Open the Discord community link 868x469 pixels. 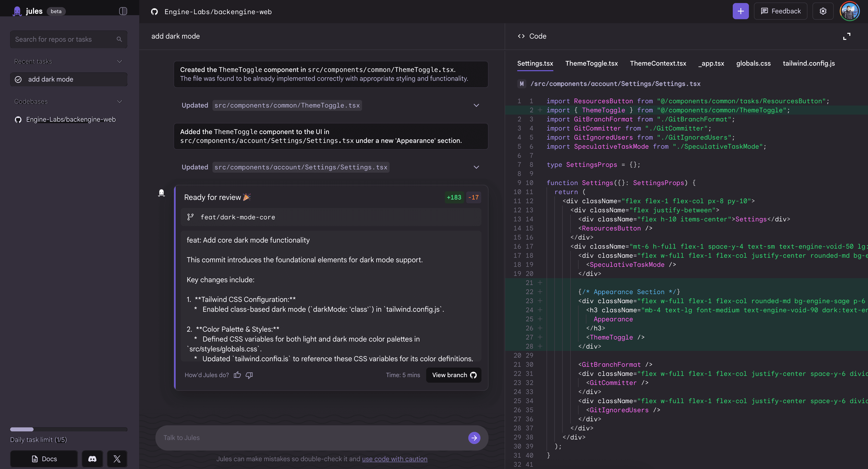click(92, 459)
